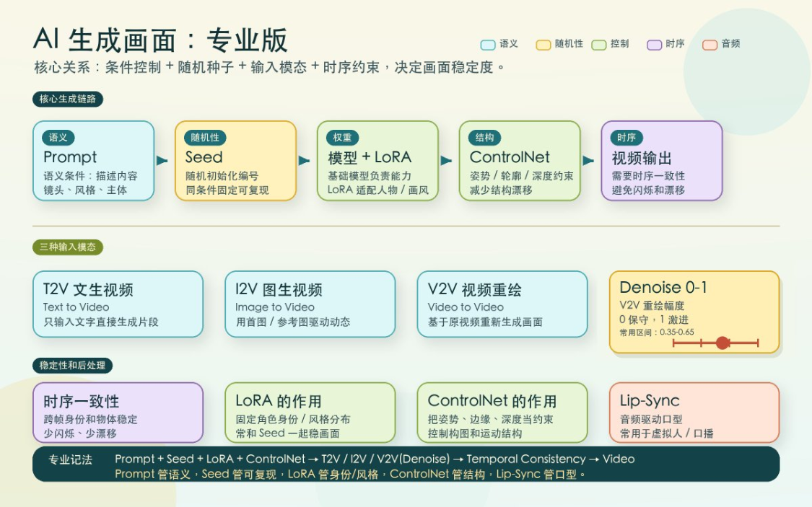Viewport: 812px width, 507px height.
Task: Click the arrow between Prompt and Seed cards
Action: [162, 161]
